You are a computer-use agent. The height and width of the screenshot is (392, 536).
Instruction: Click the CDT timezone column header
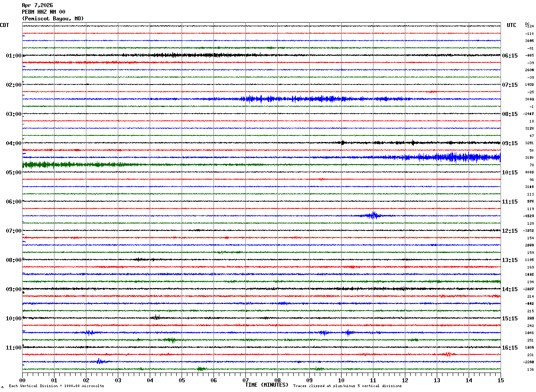(4, 25)
